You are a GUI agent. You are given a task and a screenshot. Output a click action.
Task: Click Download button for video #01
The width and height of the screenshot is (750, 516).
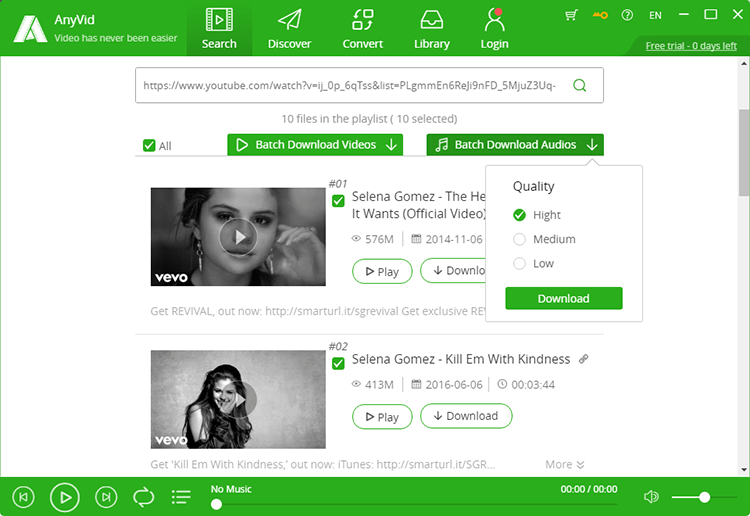pos(453,271)
